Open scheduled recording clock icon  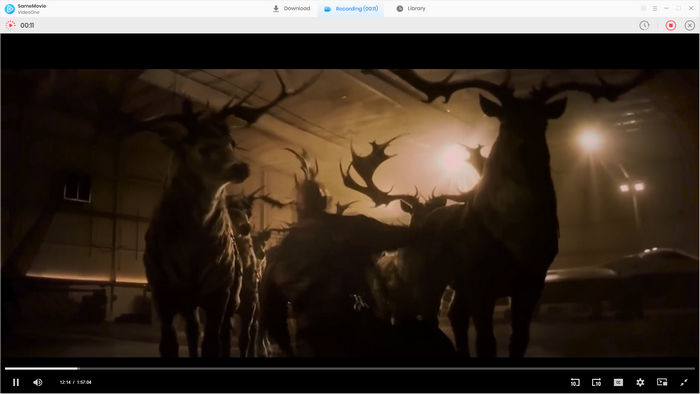click(x=644, y=25)
